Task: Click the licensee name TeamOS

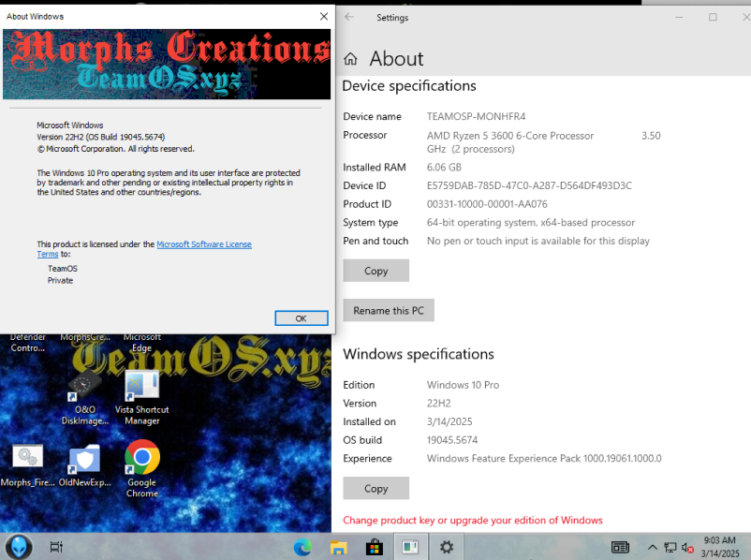Action: click(62, 269)
